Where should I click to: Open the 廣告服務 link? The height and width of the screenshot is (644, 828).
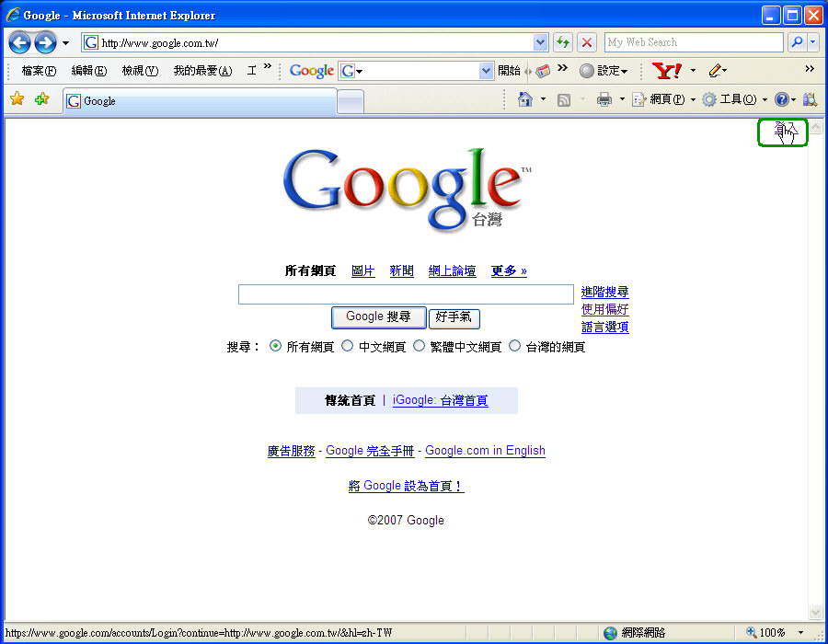click(x=292, y=451)
